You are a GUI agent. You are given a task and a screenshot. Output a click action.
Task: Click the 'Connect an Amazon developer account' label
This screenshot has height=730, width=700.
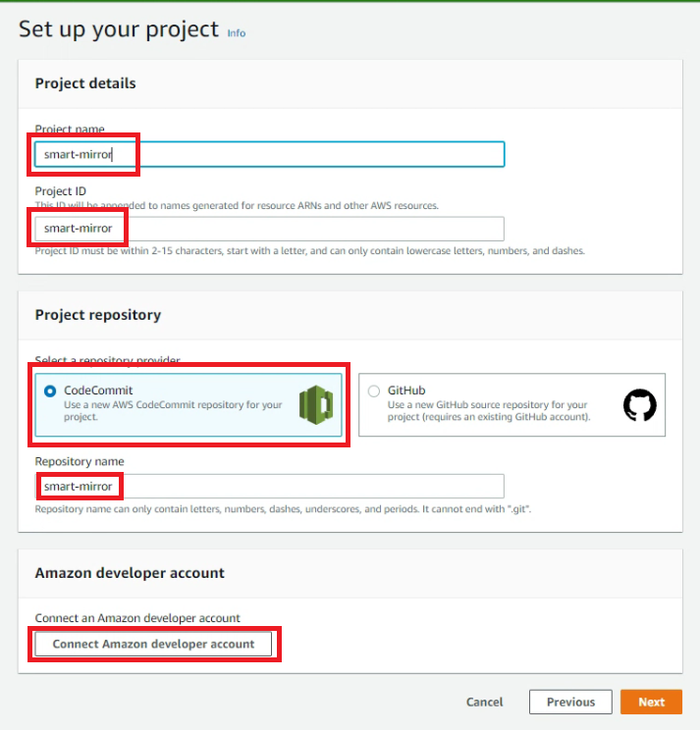[x=137, y=618]
